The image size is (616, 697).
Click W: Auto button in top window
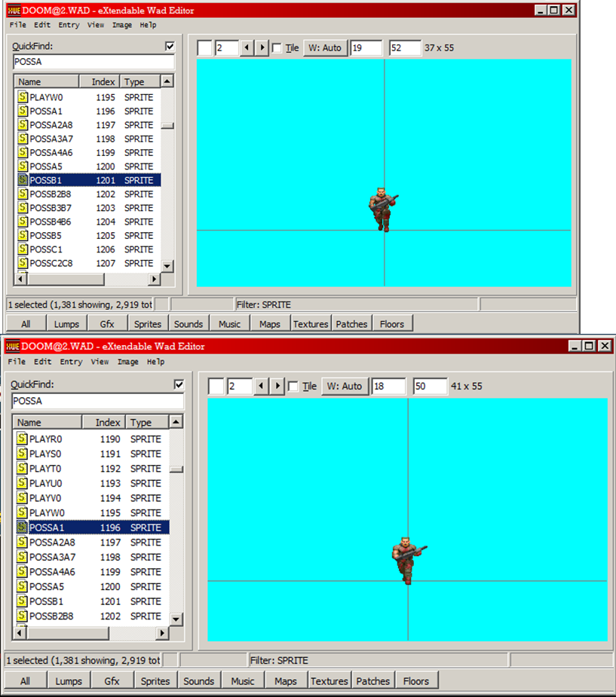pos(325,47)
